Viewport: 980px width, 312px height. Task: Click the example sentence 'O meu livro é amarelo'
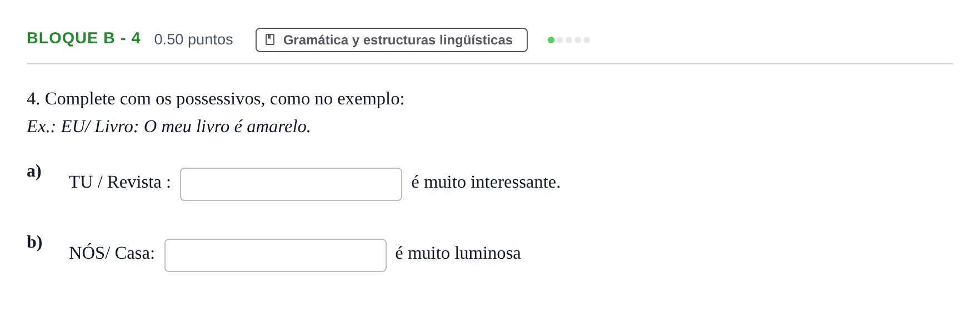[227, 127]
